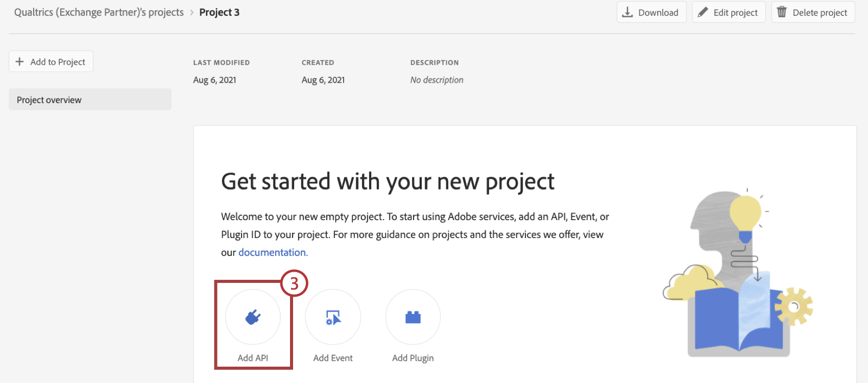Click the Add Plugin brick icon
This screenshot has height=383, width=868.
tap(413, 317)
